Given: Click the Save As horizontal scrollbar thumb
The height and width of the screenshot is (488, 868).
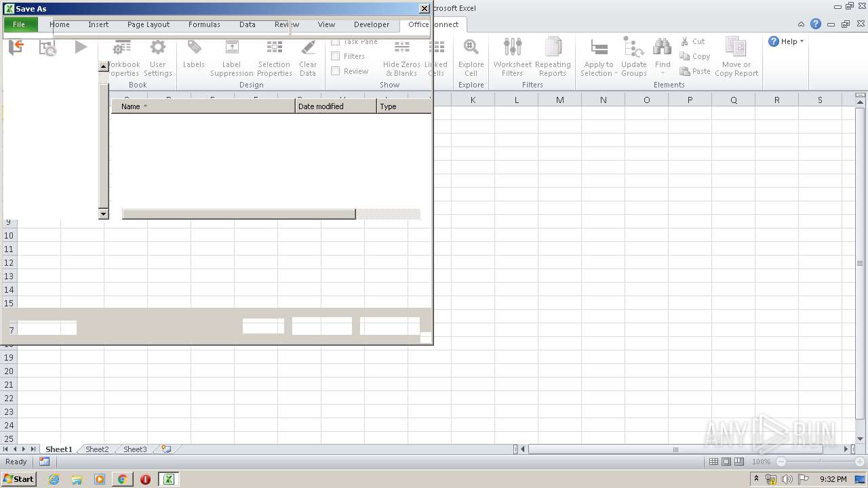Looking at the screenshot, I should (x=239, y=214).
